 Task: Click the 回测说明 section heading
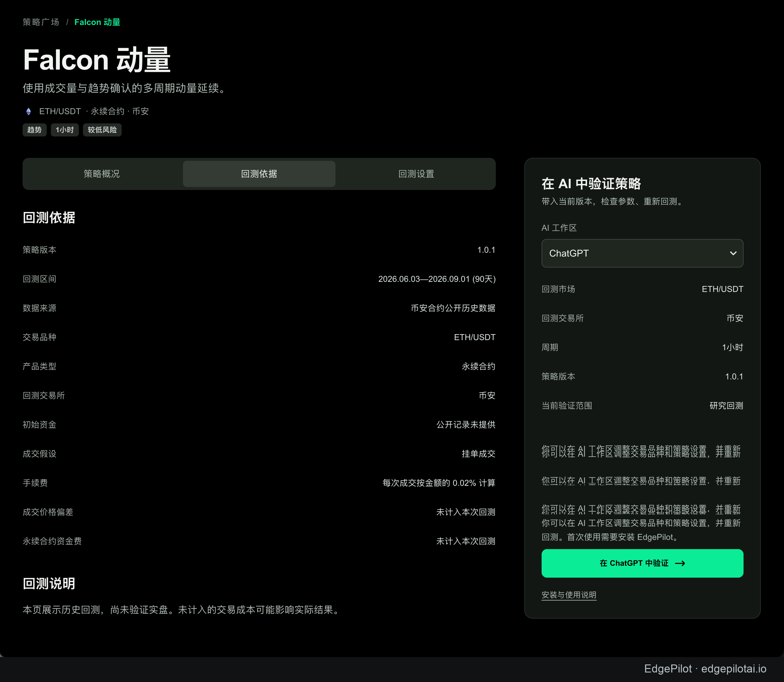point(49,583)
